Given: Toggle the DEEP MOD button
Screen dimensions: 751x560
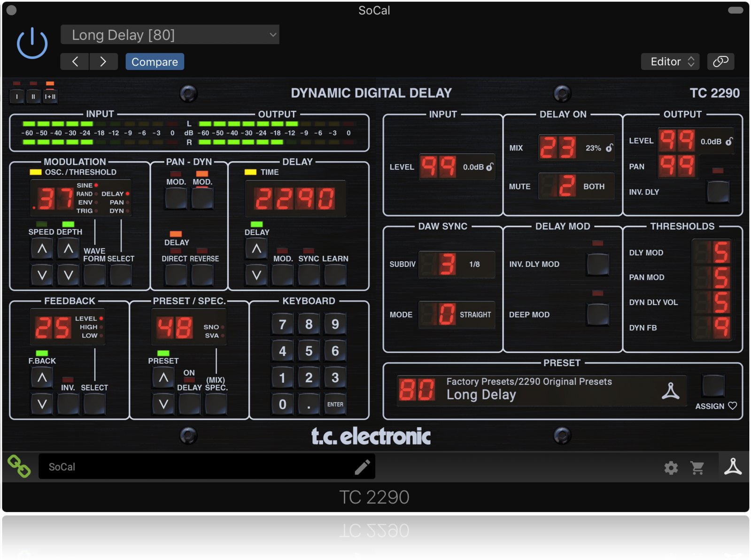Looking at the screenshot, I should point(598,315).
